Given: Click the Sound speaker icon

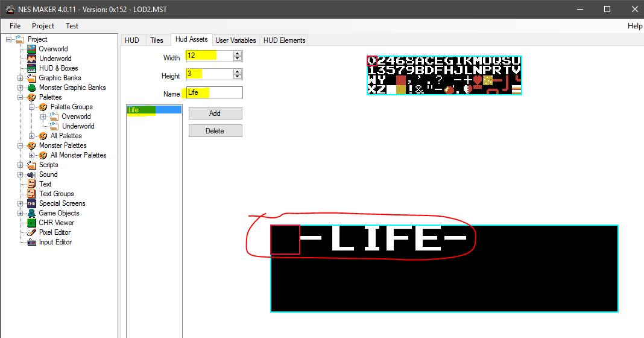Looking at the screenshot, I should 31,174.
